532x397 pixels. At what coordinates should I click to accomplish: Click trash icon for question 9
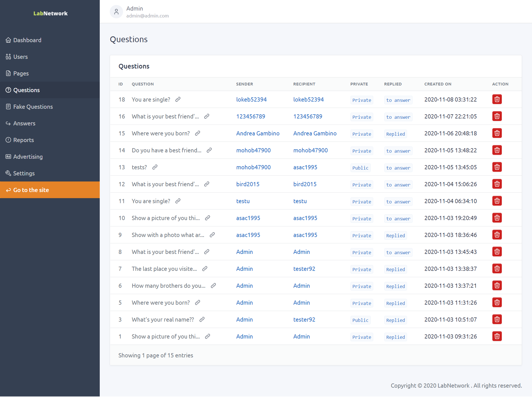[497, 235]
